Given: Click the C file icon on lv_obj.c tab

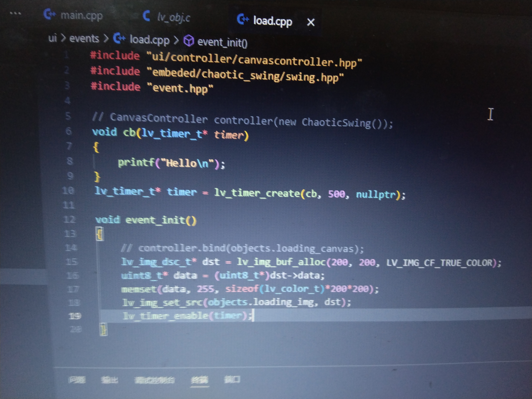Looking at the screenshot, I should (146, 16).
